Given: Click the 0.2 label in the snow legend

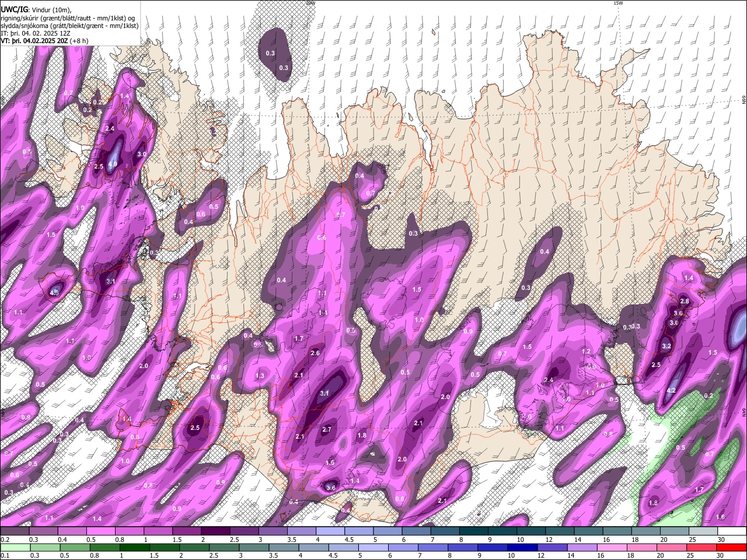Looking at the screenshot, I should tap(5, 540).
